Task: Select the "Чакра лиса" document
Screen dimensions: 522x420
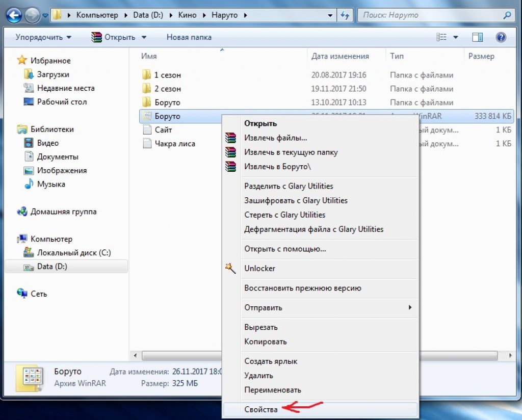Action: [169, 143]
